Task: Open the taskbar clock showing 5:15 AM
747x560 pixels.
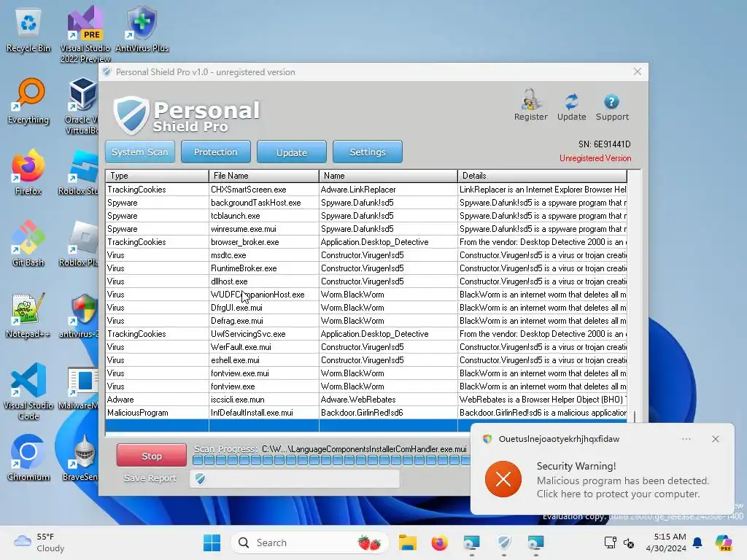Action: (x=666, y=542)
